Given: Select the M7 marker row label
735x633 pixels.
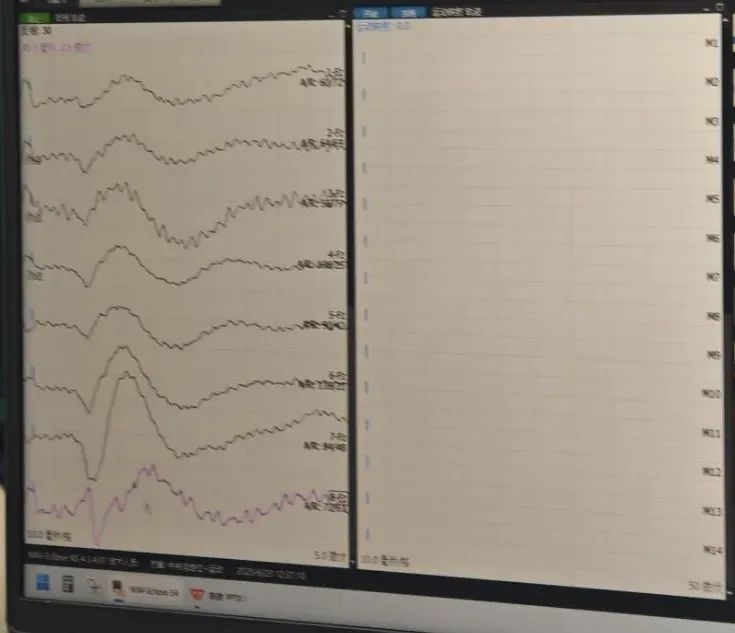Looking at the screenshot, I should tap(713, 277).
